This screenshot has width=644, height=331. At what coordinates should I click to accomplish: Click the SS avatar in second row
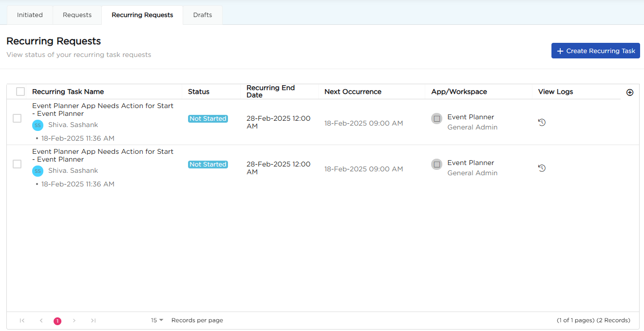[38, 171]
